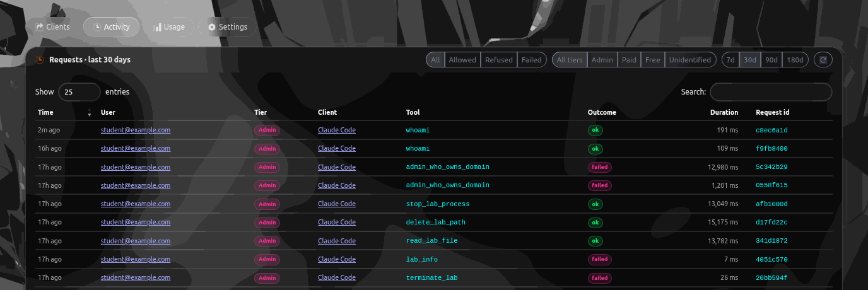The width and height of the screenshot is (868, 290).
Task: Switch to the Activity tab
Action: pos(112,27)
